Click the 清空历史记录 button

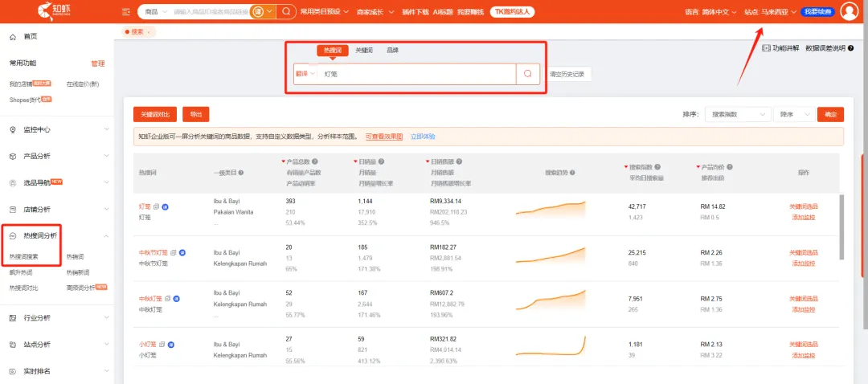coord(568,74)
